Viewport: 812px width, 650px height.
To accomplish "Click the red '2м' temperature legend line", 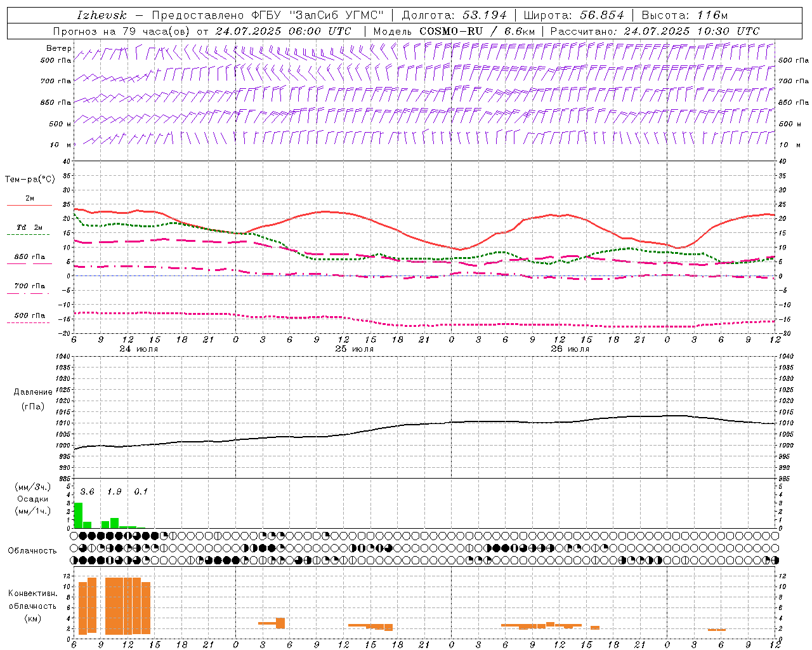I will pos(29,206).
